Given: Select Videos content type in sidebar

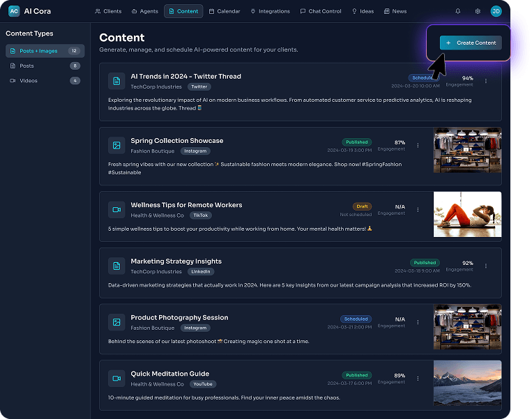Looking at the screenshot, I should 45,81.
